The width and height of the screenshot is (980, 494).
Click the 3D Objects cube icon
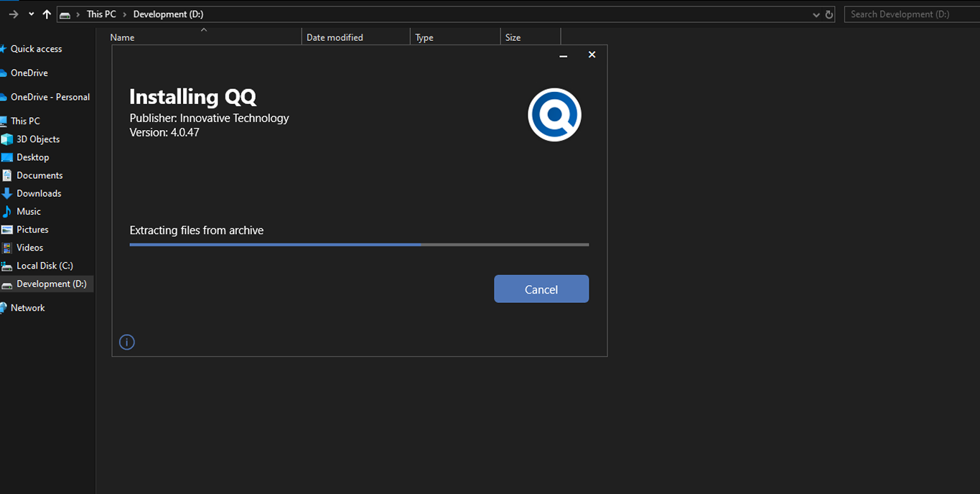[x=7, y=139]
